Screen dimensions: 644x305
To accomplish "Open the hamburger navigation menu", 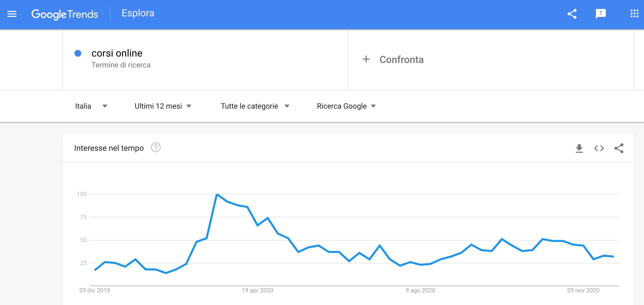I will click(12, 14).
